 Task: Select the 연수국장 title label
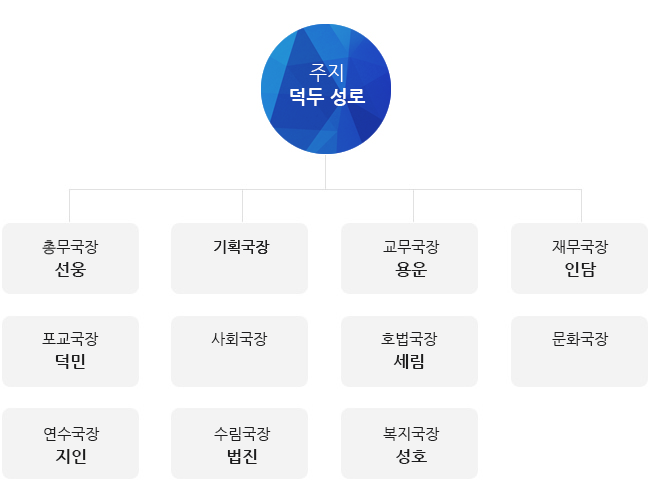[70, 433]
